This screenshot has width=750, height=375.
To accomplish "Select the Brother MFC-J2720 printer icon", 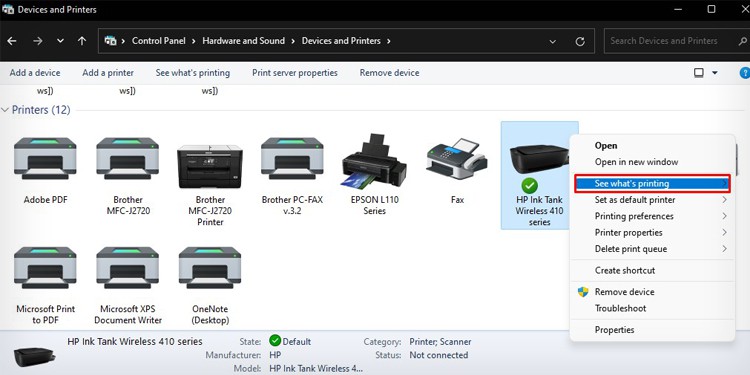I will tap(128, 158).
